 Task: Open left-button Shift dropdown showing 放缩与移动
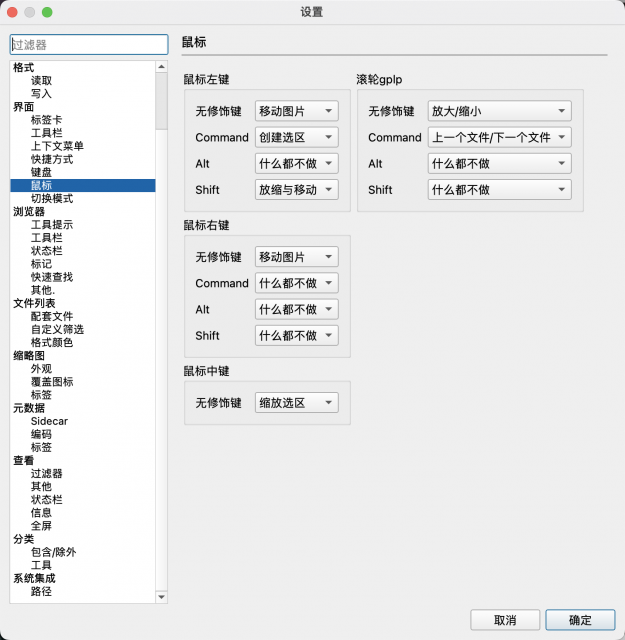click(x=297, y=189)
